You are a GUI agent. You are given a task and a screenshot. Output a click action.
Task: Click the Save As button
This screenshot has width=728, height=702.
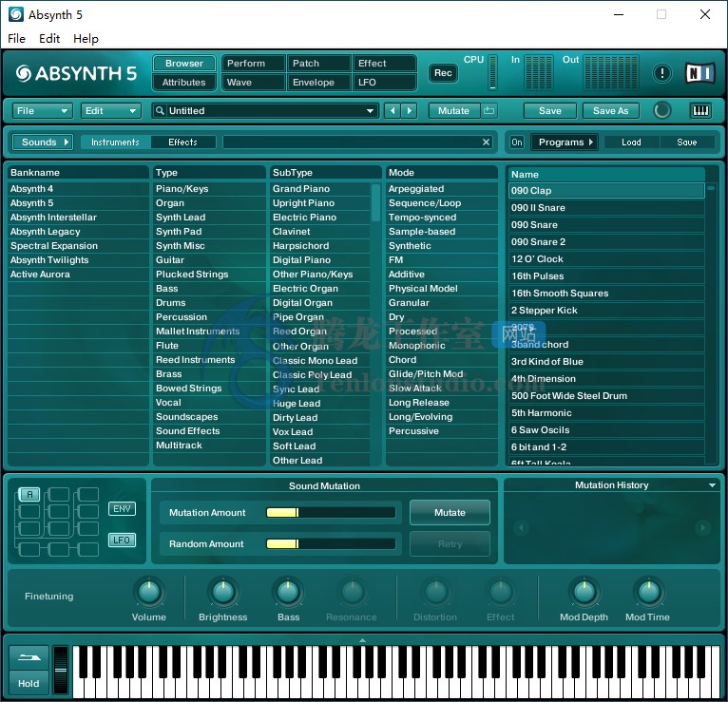pos(610,111)
